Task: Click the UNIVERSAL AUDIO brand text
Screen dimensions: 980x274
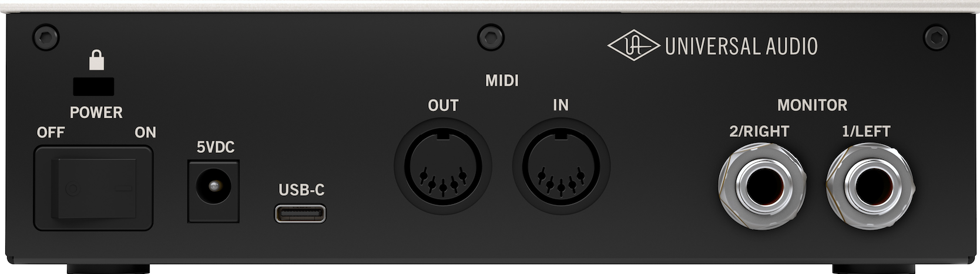Action: pyautogui.click(x=741, y=46)
